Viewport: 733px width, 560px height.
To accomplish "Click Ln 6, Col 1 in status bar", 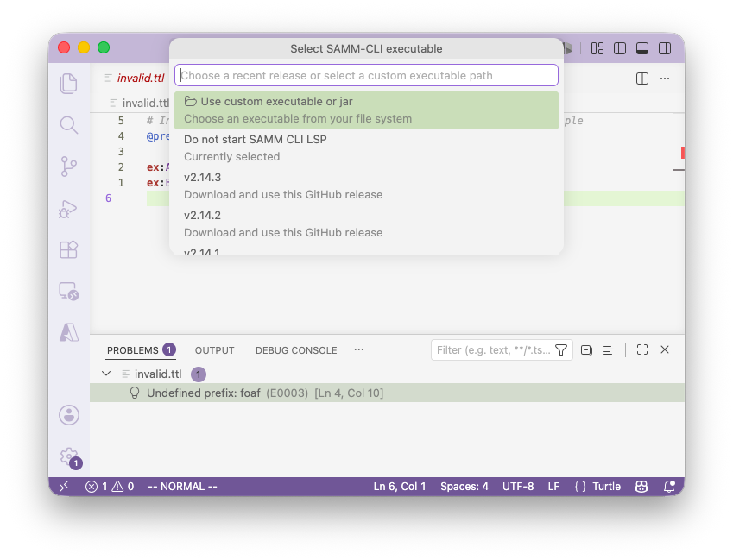I will (400, 486).
